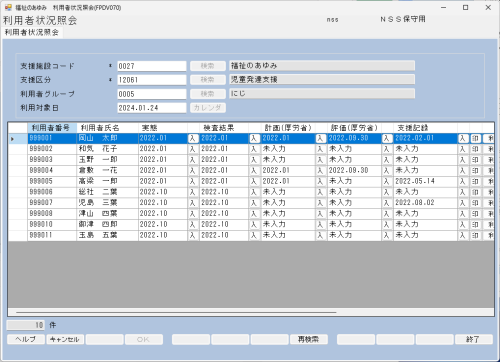Click the 入 button beside 実態 for 999007
Viewport: 500px width, 362px height.
pyautogui.click(x=193, y=203)
